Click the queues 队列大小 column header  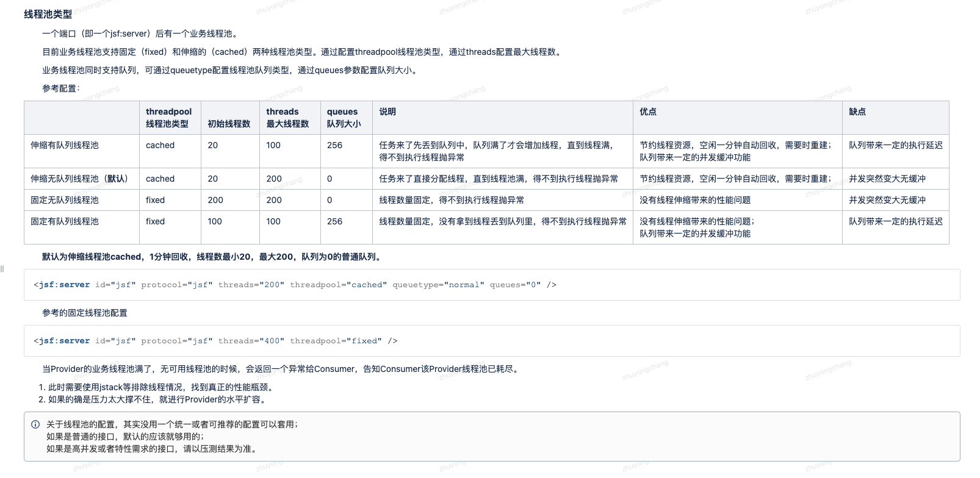344,118
